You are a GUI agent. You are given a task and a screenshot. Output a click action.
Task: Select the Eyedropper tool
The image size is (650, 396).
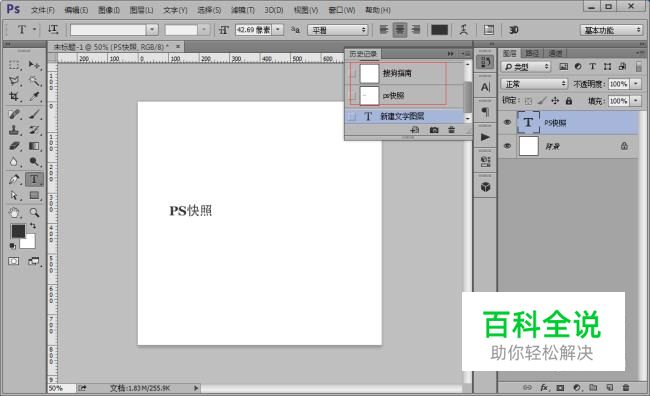click(34, 97)
